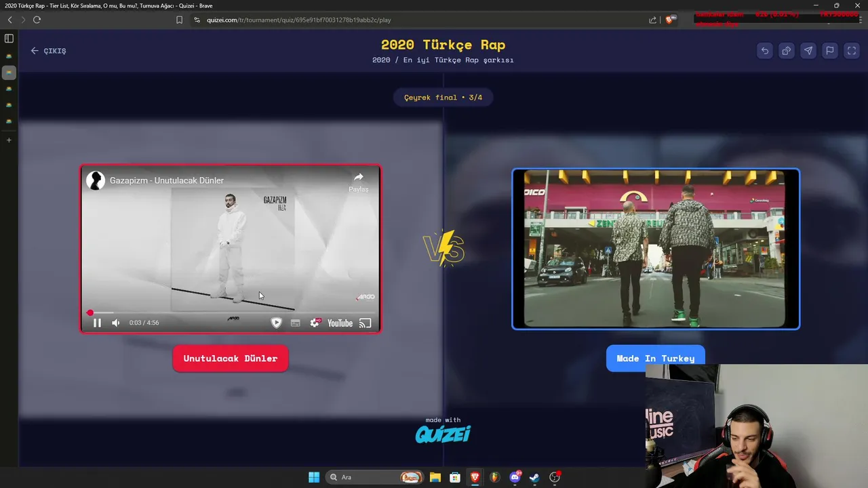Image resolution: width=868 pixels, height=488 pixels.
Task: Open the Gazapizm channel avatar
Action: click(x=96, y=180)
